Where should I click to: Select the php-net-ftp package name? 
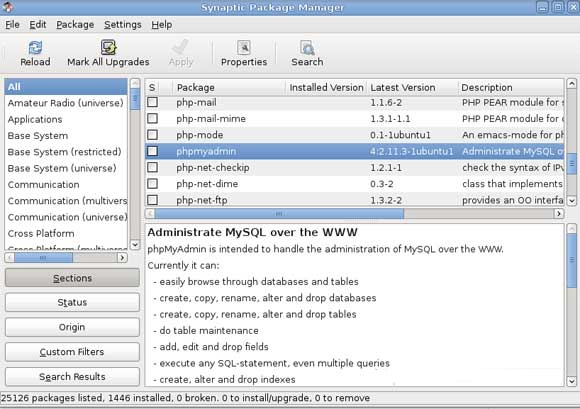[x=202, y=200]
